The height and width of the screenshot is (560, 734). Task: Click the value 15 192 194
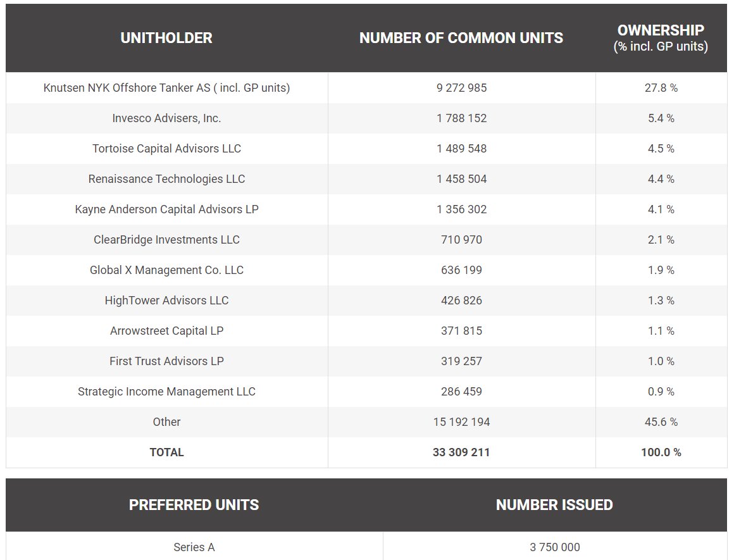(x=461, y=422)
